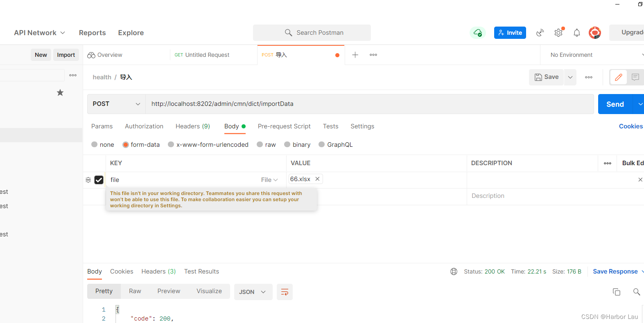Select the form-data body type
Image resolution: width=644 pixels, height=323 pixels.
pyautogui.click(x=126, y=144)
